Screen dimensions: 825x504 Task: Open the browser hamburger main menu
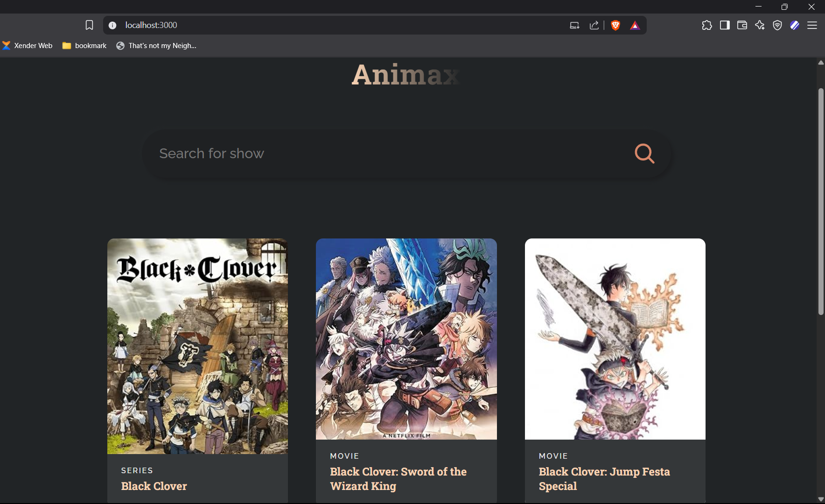812,25
